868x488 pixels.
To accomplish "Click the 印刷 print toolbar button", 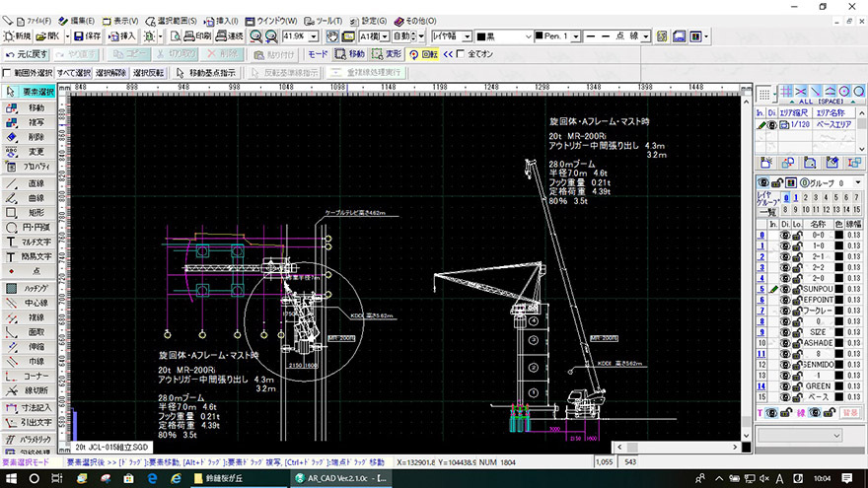I will tap(197, 36).
